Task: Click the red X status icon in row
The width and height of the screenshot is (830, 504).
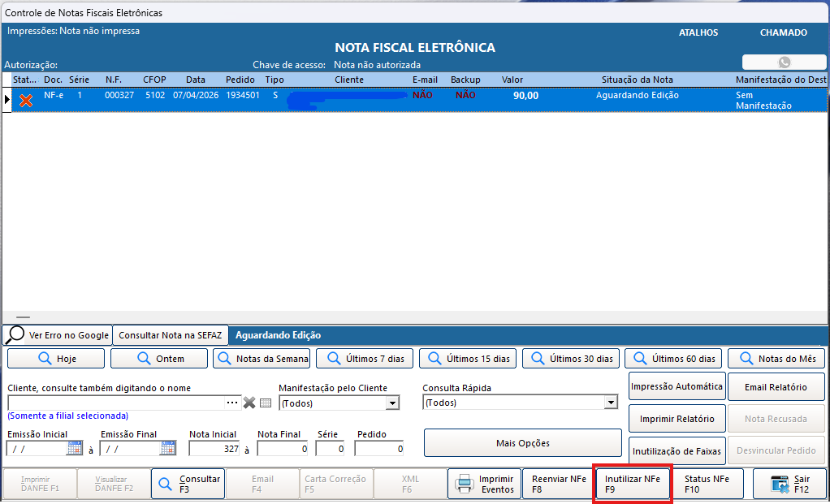Action: pos(26,100)
